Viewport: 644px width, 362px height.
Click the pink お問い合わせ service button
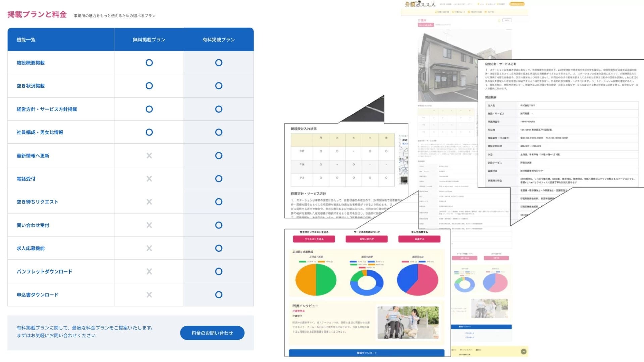click(x=367, y=239)
